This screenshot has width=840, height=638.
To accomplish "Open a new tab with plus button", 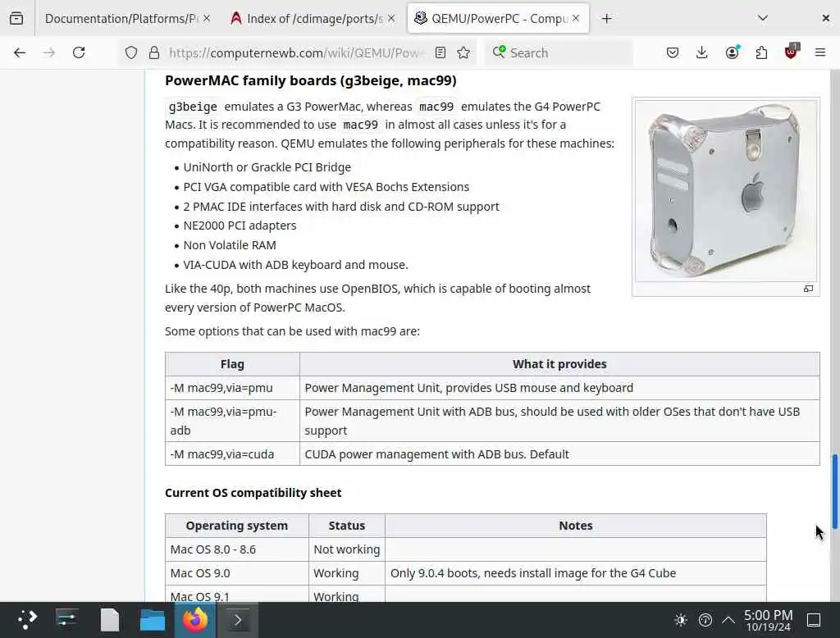I will coord(606,18).
